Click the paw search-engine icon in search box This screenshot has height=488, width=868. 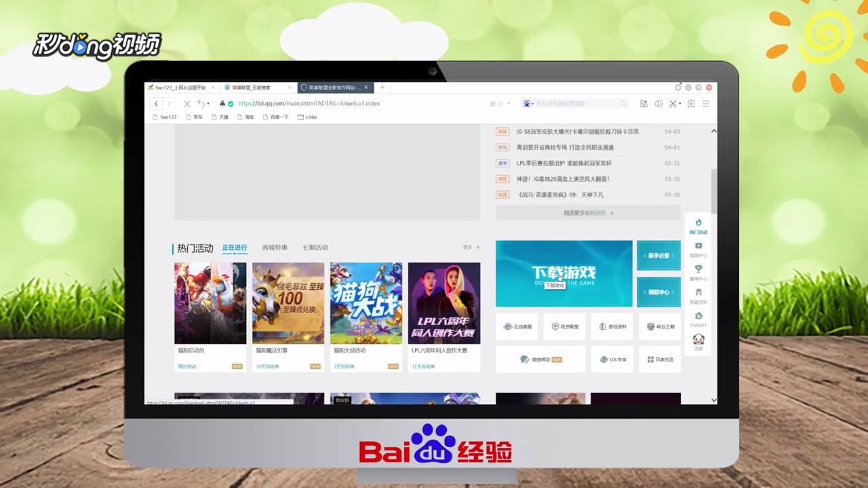[527, 104]
